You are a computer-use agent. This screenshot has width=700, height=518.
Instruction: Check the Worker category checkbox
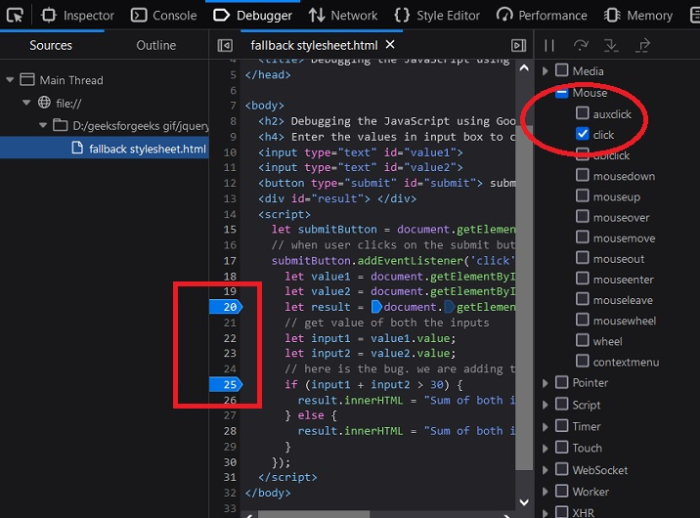point(562,491)
